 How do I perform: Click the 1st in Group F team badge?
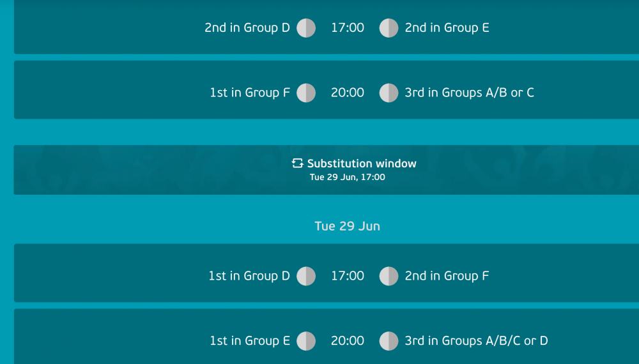[306, 93]
